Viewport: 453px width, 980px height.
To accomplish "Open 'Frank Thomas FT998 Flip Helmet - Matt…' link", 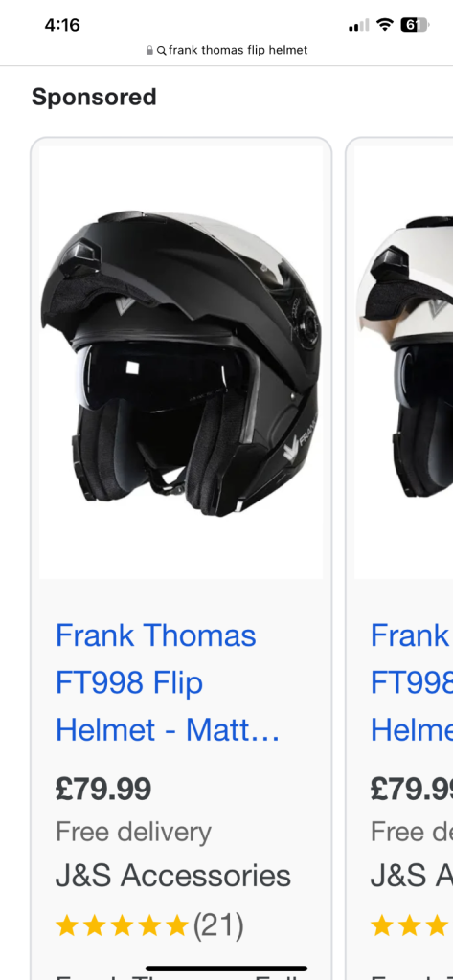I will click(x=168, y=682).
